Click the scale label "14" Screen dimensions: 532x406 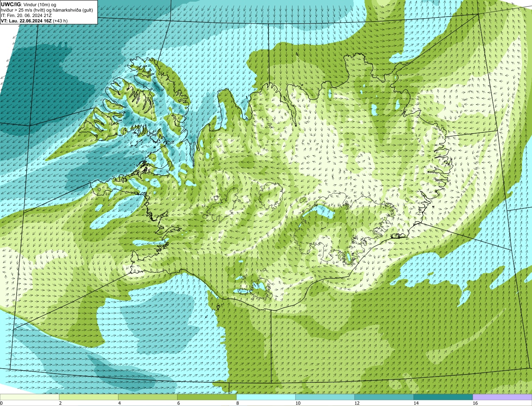point(416,403)
